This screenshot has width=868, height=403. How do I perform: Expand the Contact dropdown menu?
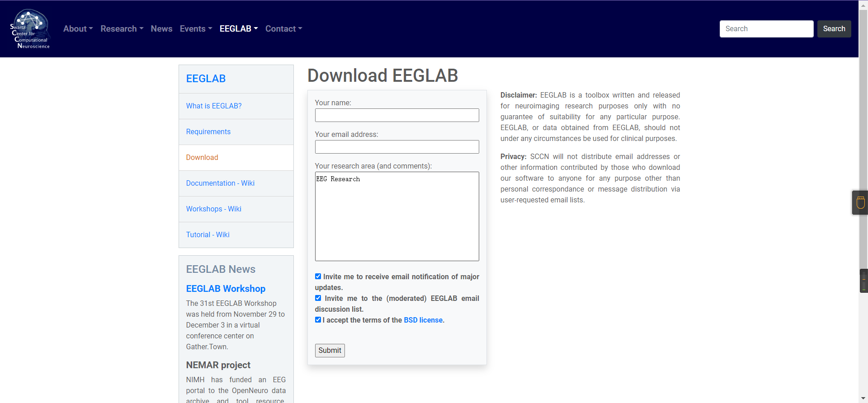pos(283,28)
